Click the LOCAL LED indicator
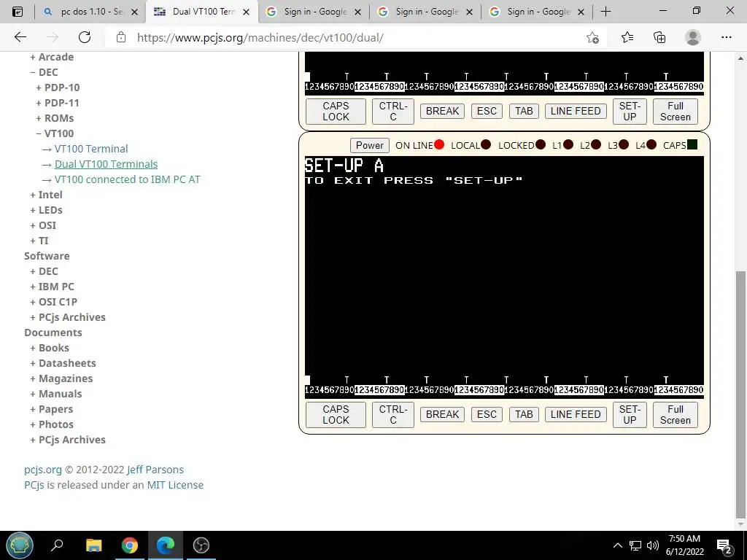 486,145
